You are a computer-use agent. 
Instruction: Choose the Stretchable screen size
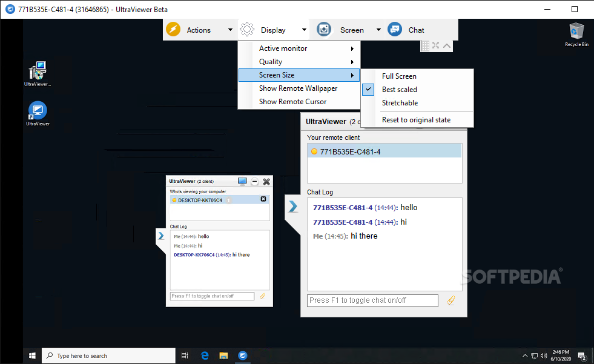pyautogui.click(x=417, y=102)
